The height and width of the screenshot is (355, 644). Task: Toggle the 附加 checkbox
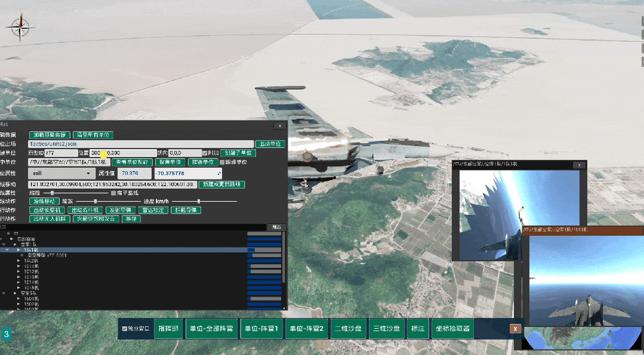coord(205,153)
